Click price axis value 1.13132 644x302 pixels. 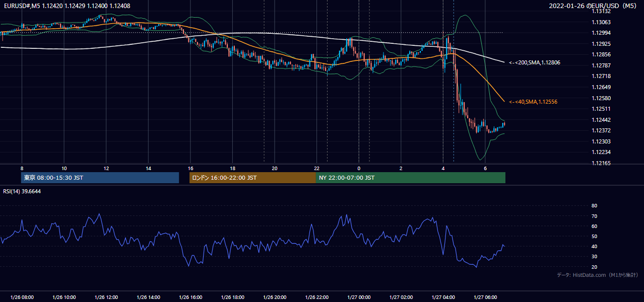602,11
